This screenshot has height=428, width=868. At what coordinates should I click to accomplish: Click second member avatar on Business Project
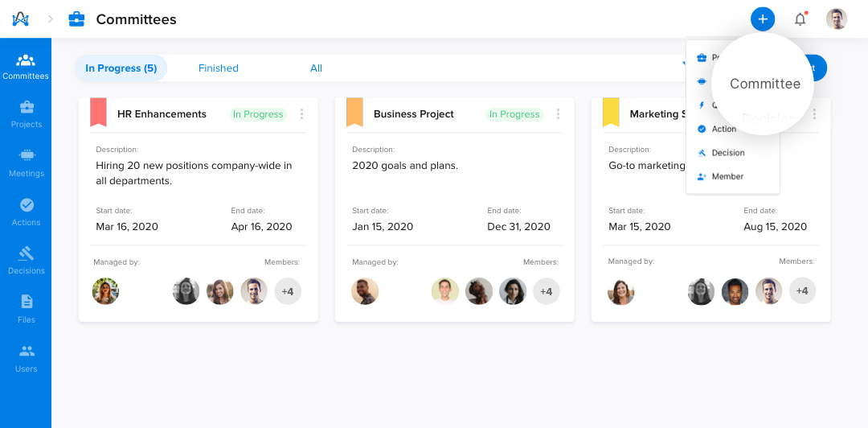pyautogui.click(x=479, y=291)
